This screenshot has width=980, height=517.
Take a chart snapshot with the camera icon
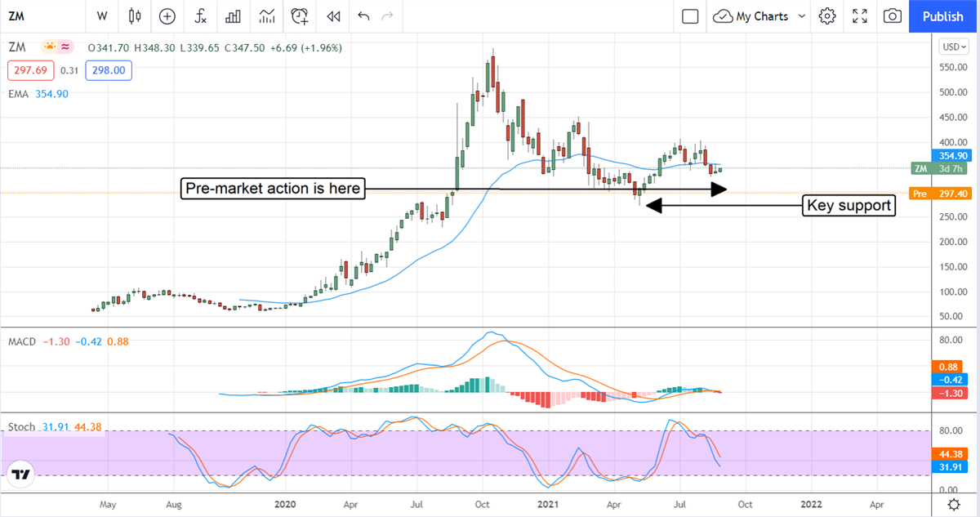893,16
